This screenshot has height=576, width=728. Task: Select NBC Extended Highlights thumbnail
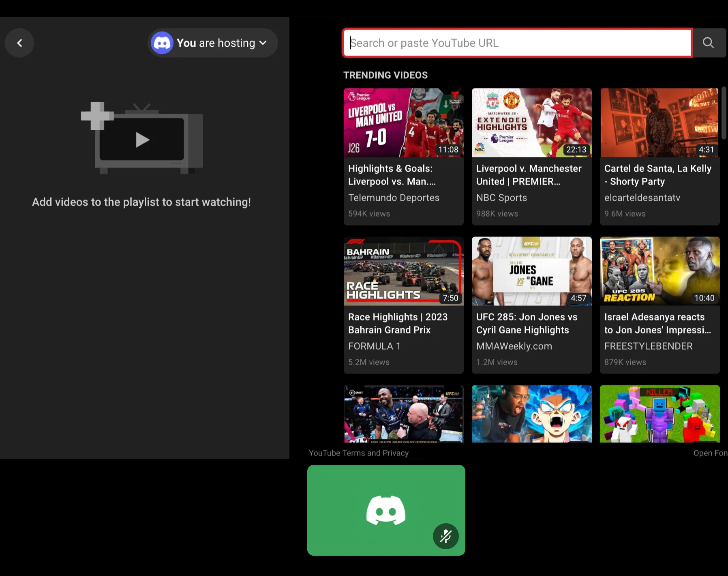(532, 123)
